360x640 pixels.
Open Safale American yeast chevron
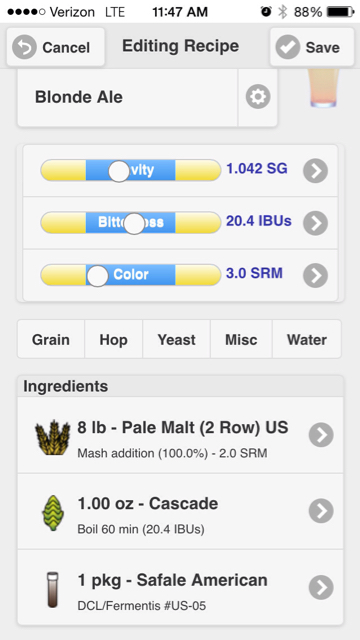pyautogui.click(x=321, y=587)
